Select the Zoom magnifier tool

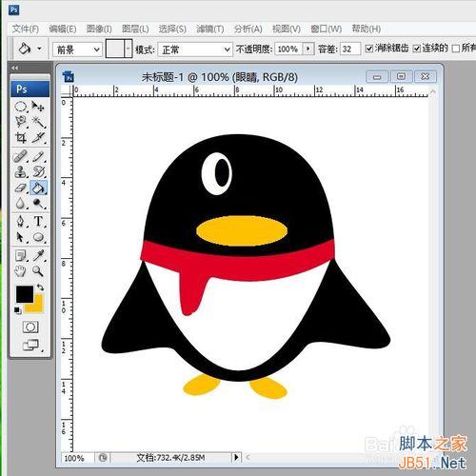coord(38,271)
